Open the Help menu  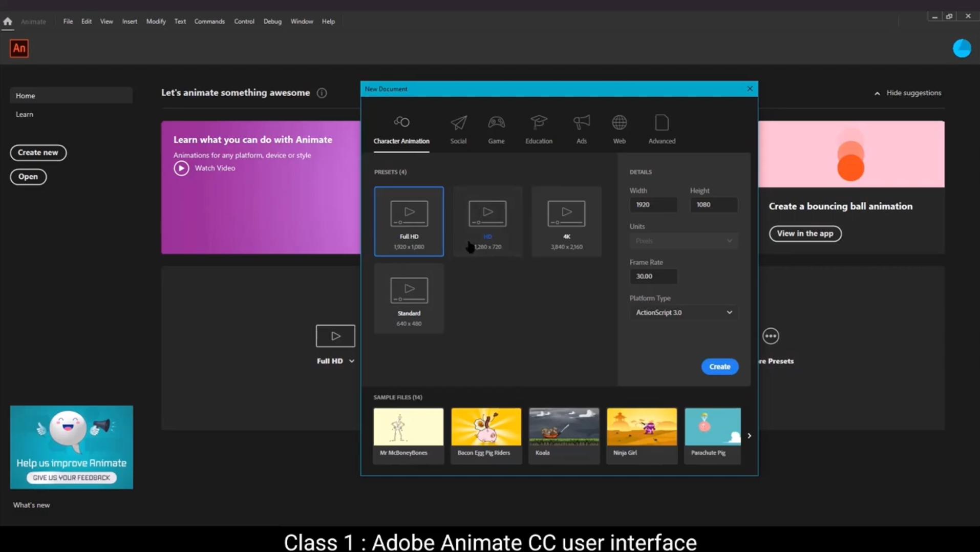click(x=328, y=21)
